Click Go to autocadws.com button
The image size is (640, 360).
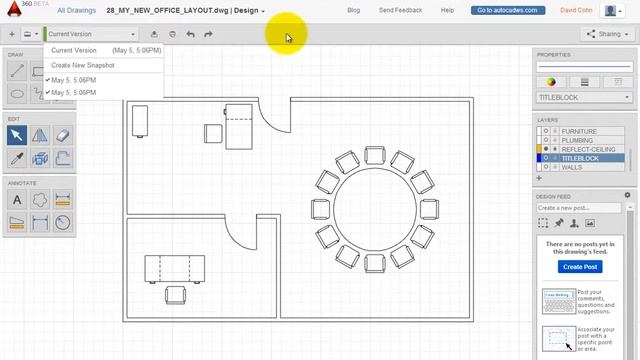point(508,10)
